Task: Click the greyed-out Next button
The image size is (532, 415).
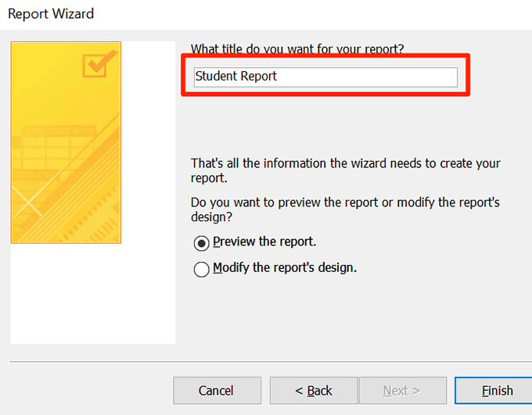Action: click(x=401, y=391)
